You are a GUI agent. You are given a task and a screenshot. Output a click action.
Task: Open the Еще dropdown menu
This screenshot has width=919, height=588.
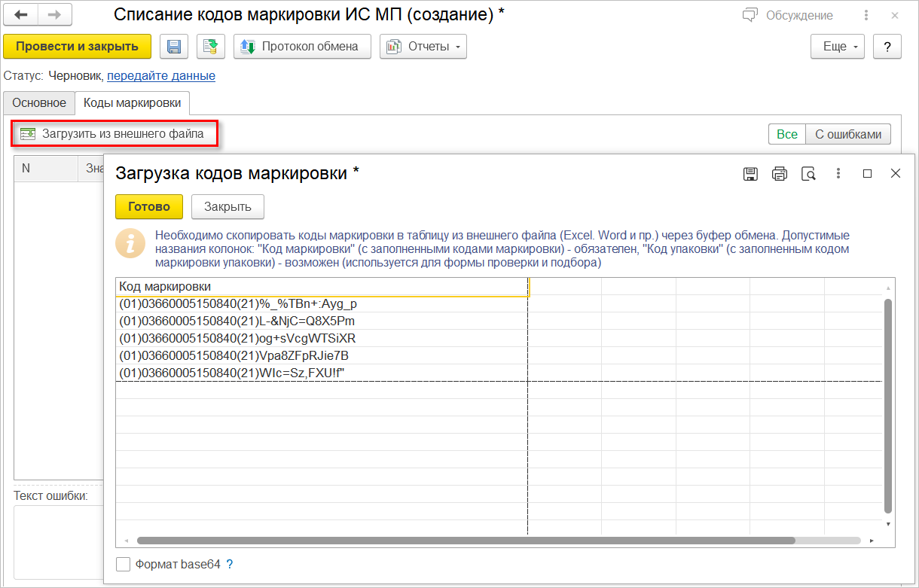tap(838, 47)
